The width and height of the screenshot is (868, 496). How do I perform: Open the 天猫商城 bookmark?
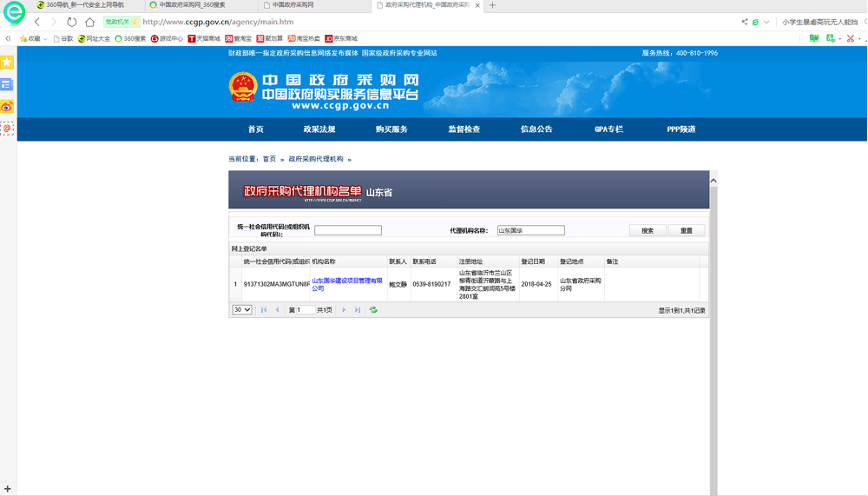204,38
